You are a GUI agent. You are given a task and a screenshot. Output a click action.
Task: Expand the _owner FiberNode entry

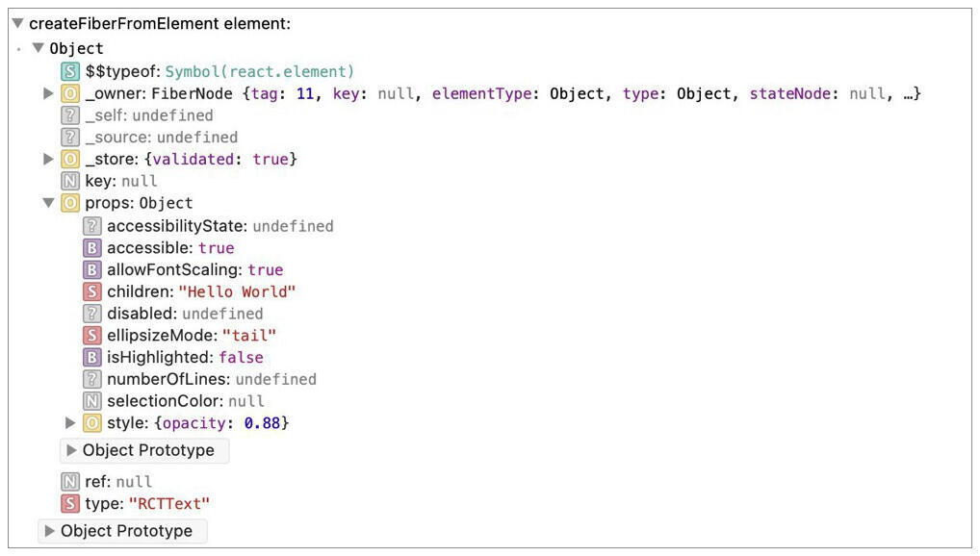48,94
